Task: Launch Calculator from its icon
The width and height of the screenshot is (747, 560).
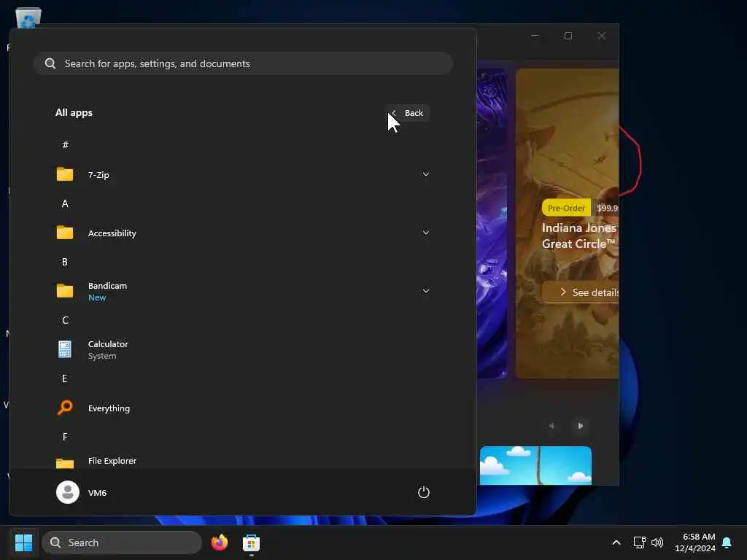Action: tap(65, 349)
